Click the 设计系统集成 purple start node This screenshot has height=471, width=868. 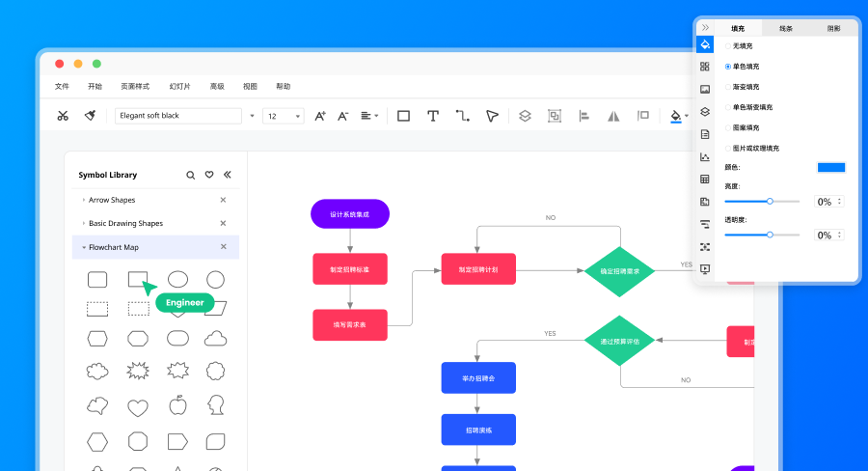(x=349, y=214)
